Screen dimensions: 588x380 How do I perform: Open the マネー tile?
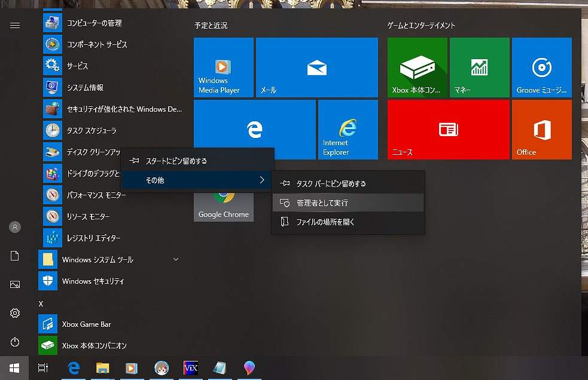pyautogui.click(x=480, y=68)
